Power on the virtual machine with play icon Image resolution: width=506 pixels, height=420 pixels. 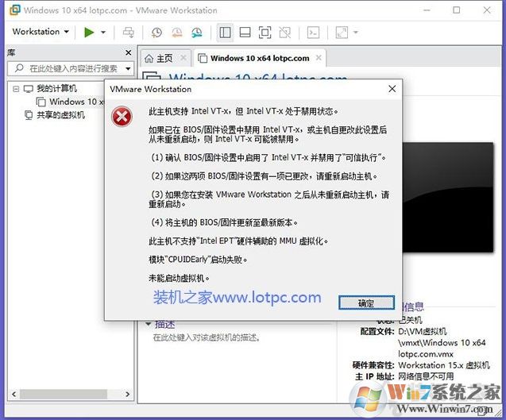pos(89,32)
